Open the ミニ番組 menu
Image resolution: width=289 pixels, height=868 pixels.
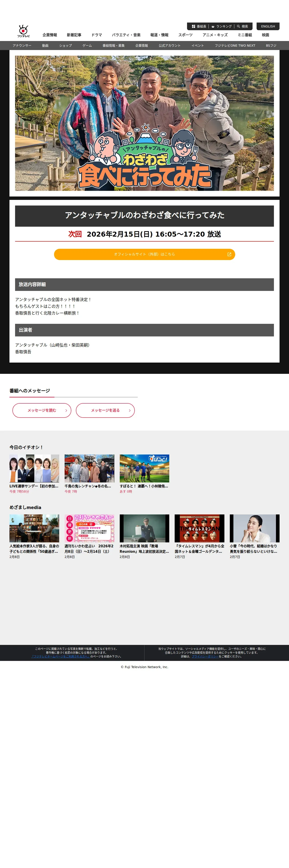click(x=245, y=35)
